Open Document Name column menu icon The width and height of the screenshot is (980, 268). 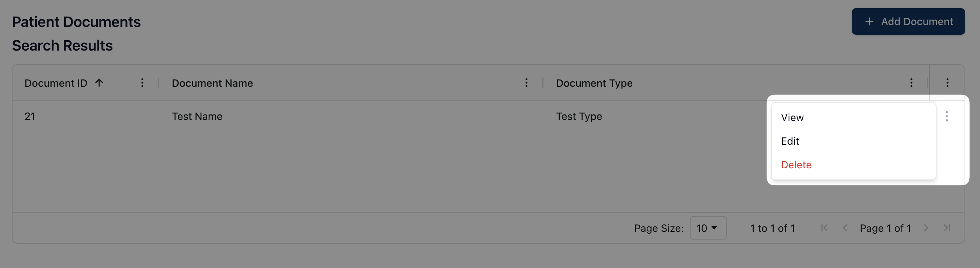pyautogui.click(x=527, y=83)
